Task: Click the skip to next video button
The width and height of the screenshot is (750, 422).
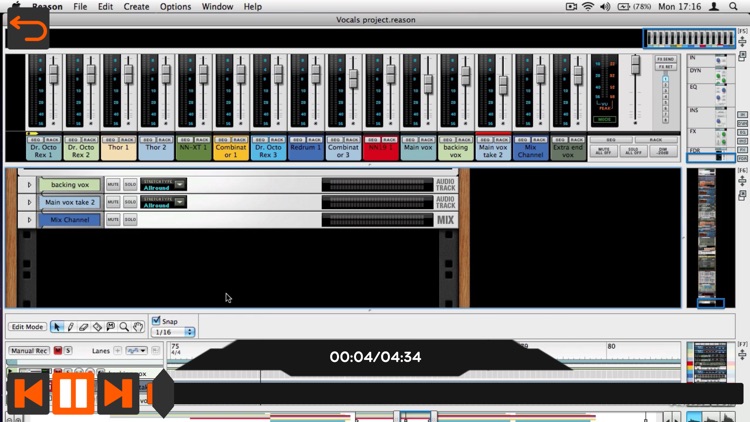Action: [118, 393]
